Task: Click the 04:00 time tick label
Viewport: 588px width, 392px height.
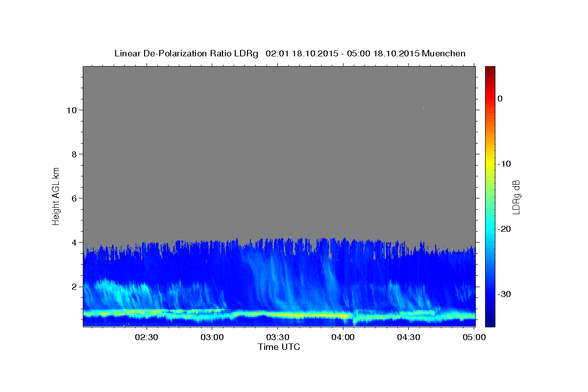Action: pyautogui.click(x=343, y=337)
